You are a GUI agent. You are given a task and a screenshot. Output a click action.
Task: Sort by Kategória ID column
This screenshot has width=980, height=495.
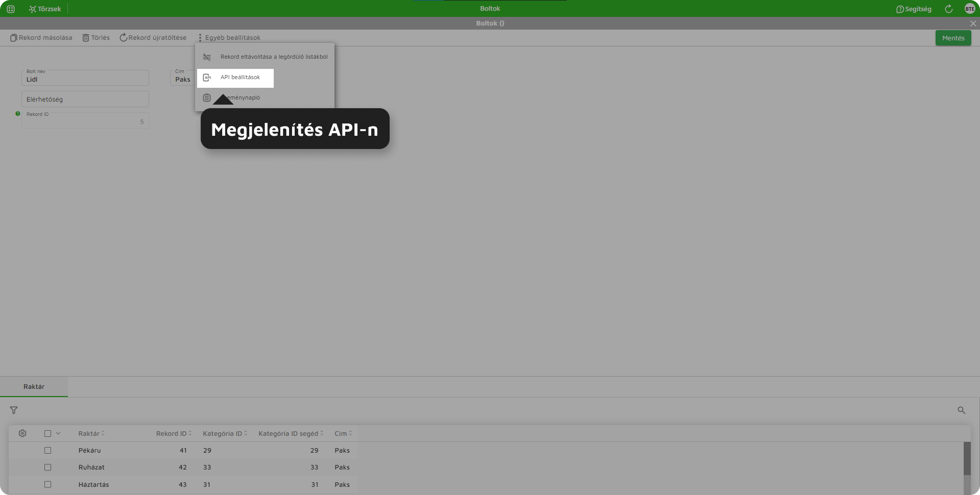225,433
